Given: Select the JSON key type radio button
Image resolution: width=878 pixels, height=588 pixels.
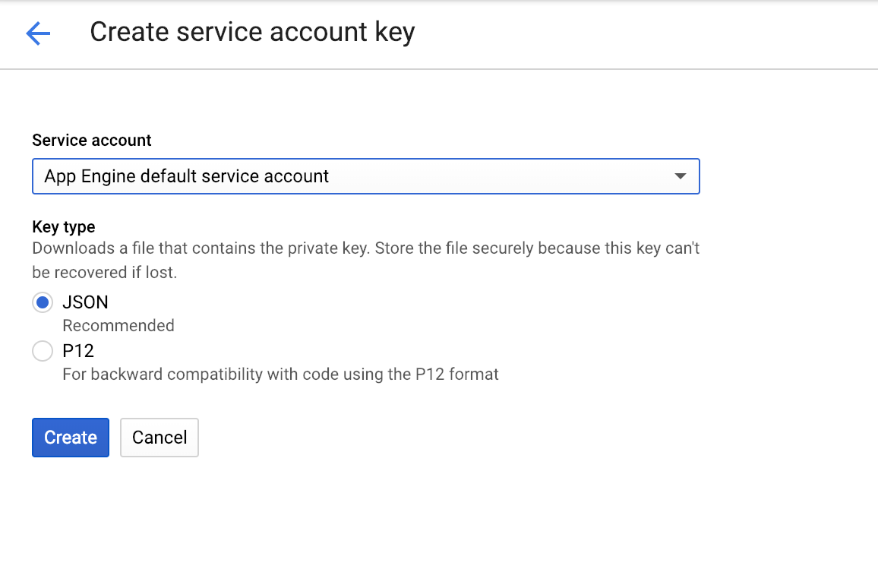Looking at the screenshot, I should (x=43, y=302).
